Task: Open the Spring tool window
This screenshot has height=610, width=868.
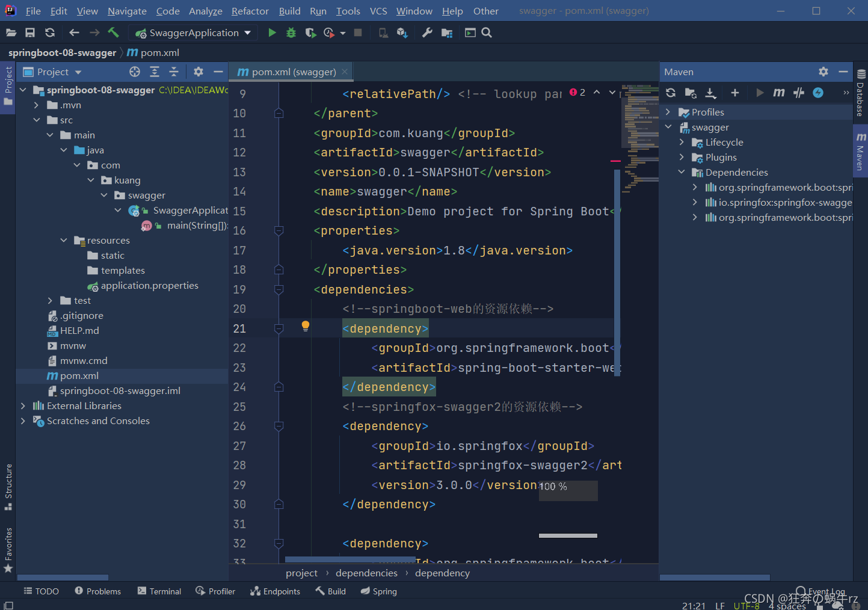Action: [x=379, y=591]
